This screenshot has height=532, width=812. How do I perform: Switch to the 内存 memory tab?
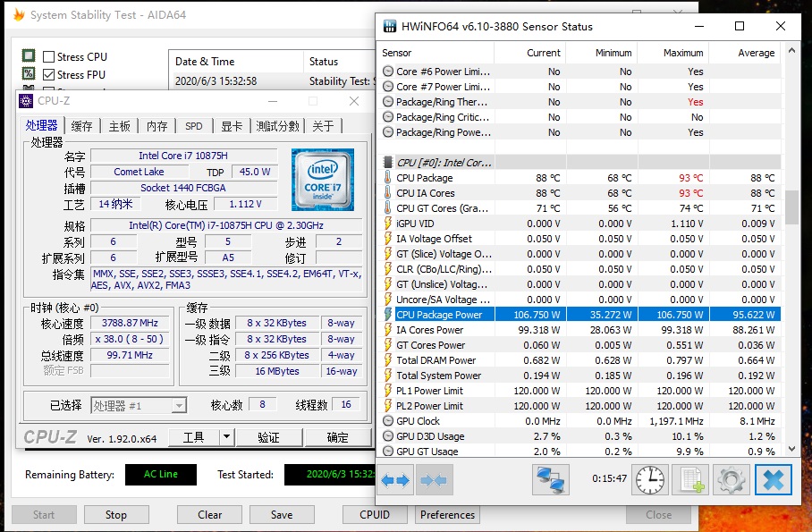[156, 126]
